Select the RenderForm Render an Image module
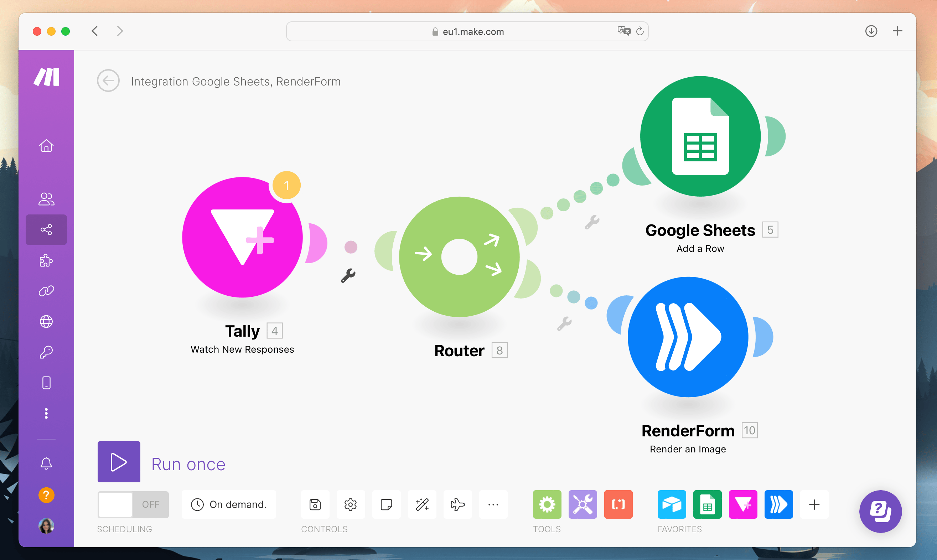This screenshot has width=937, height=560. click(x=688, y=337)
